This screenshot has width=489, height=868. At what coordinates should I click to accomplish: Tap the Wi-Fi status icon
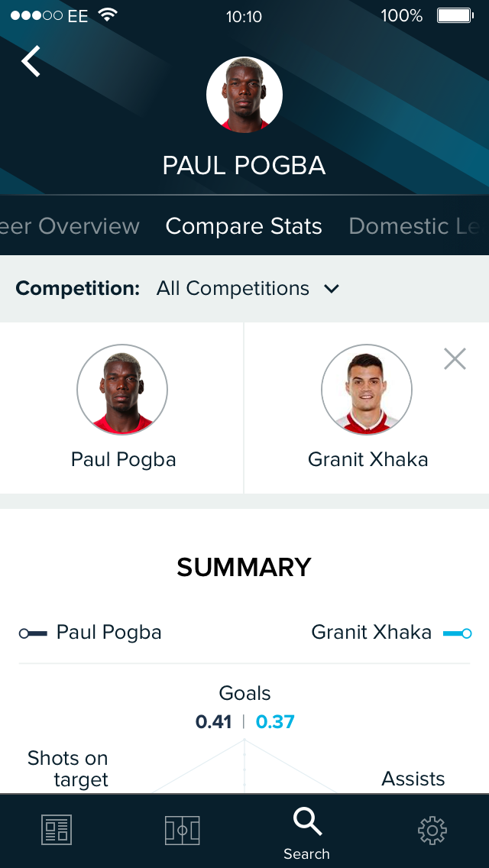(x=108, y=15)
